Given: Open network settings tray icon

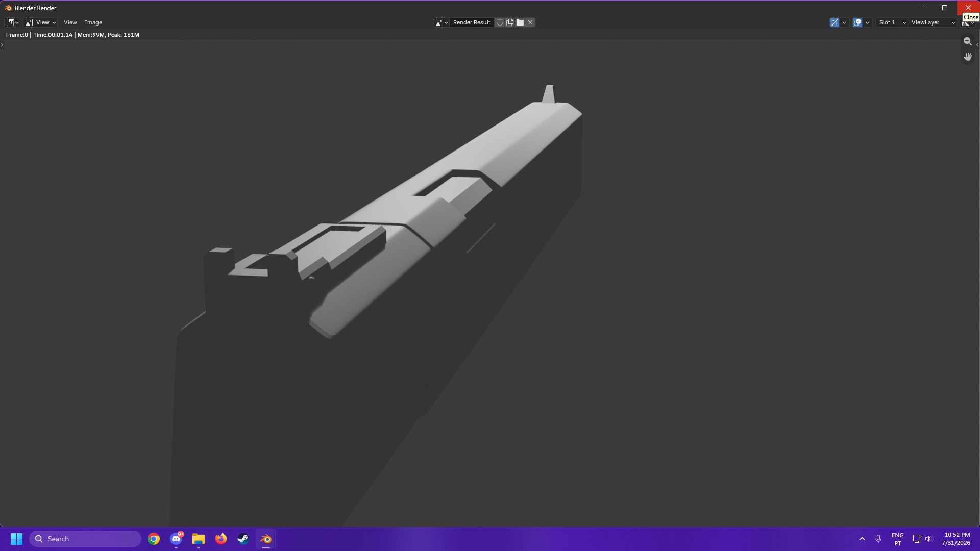Looking at the screenshot, I should pos(917,539).
